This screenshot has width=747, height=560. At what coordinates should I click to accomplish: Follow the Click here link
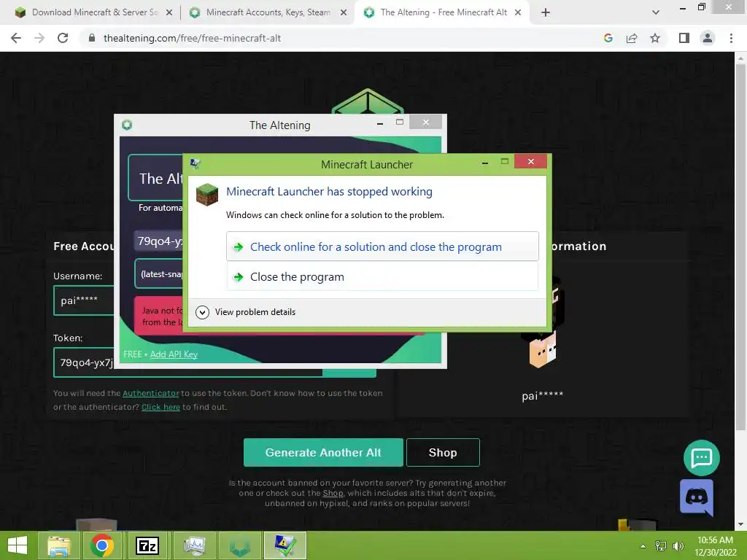point(160,407)
